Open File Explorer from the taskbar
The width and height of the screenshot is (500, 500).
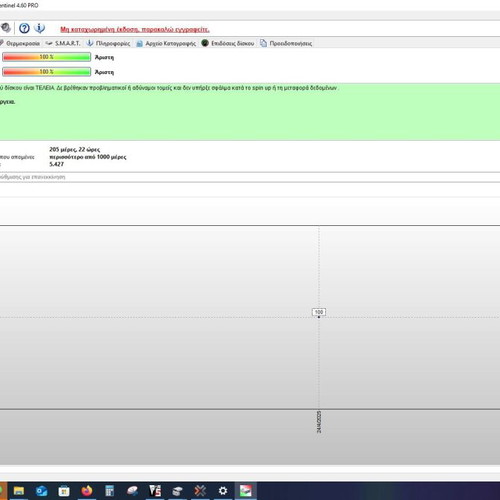pyautogui.click(x=19, y=491)
